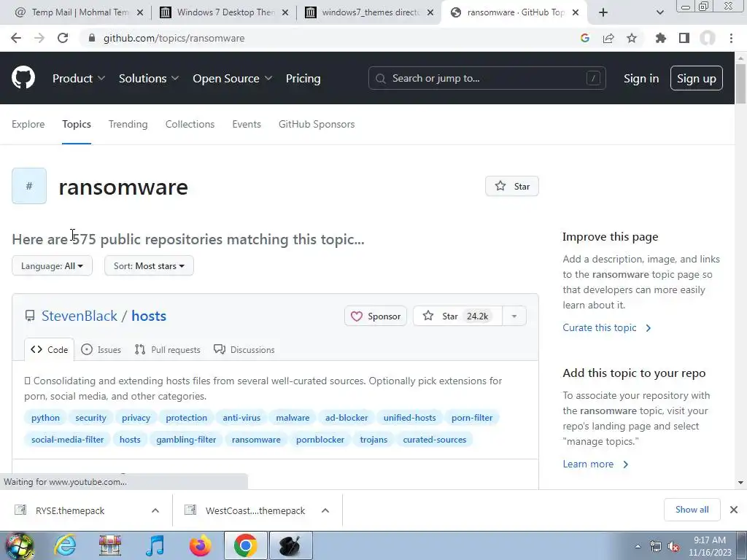Screen dimensions: 747x560
Task: Open the hosts repository link
Action: click(x=149, y=316)
